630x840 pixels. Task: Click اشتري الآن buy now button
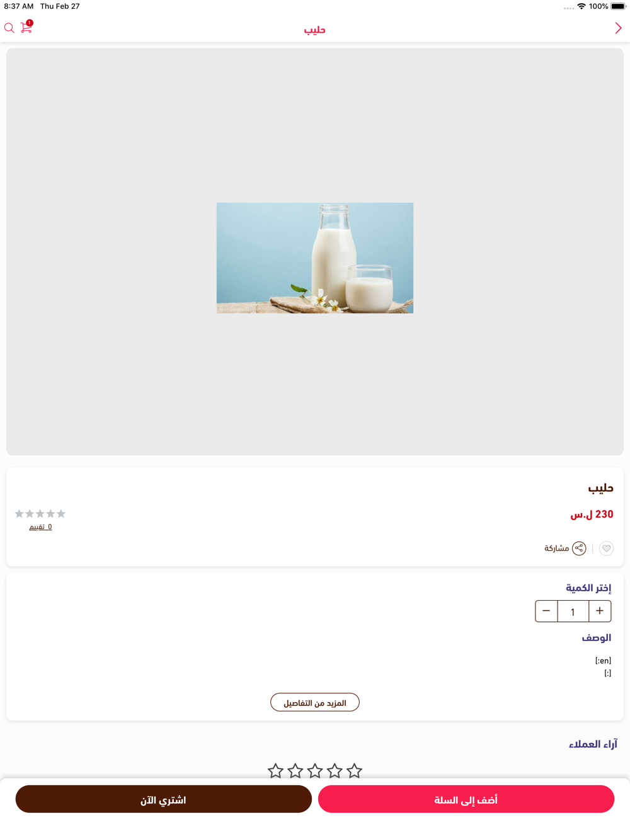tap(164, 799)
